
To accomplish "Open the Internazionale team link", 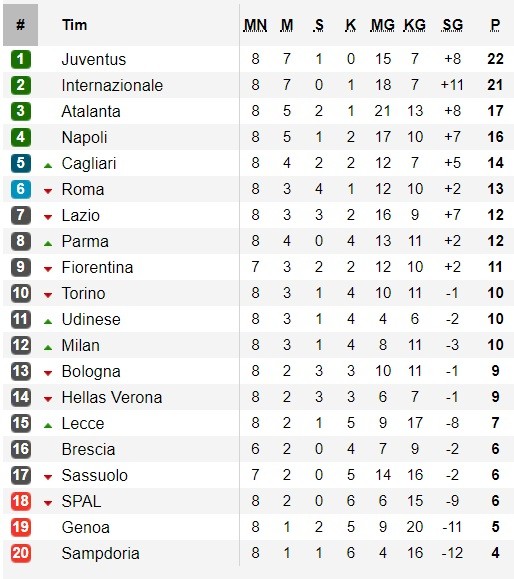I will pos(112,85).
